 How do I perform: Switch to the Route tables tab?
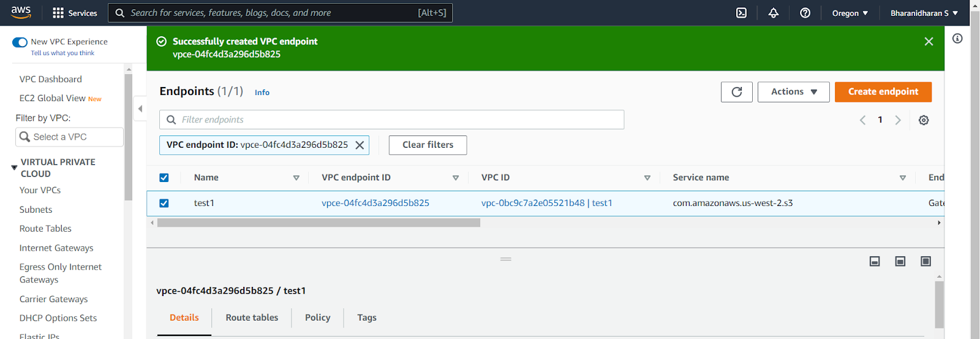point(252,318)
